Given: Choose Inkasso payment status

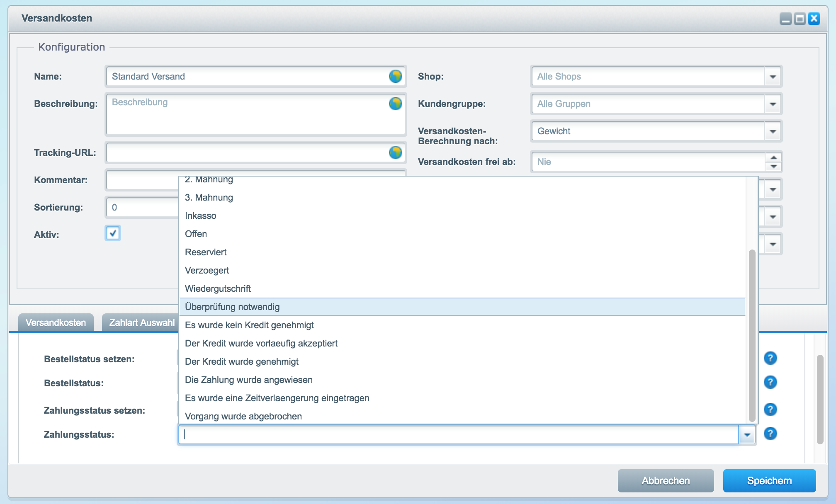Looking at the screenshot, I should click(x=462, y=216).
